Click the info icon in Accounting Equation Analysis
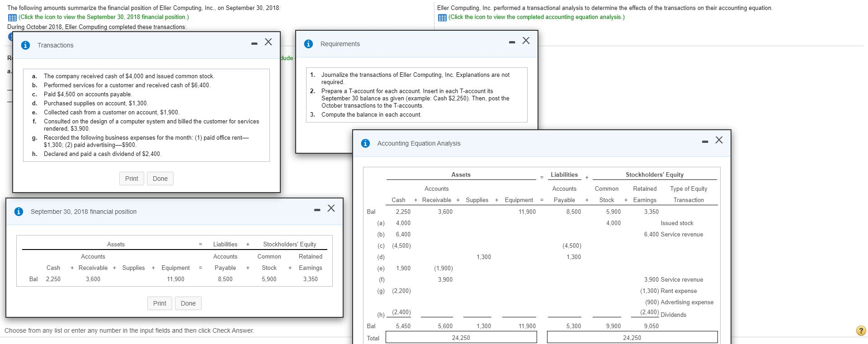 [365, 143]
